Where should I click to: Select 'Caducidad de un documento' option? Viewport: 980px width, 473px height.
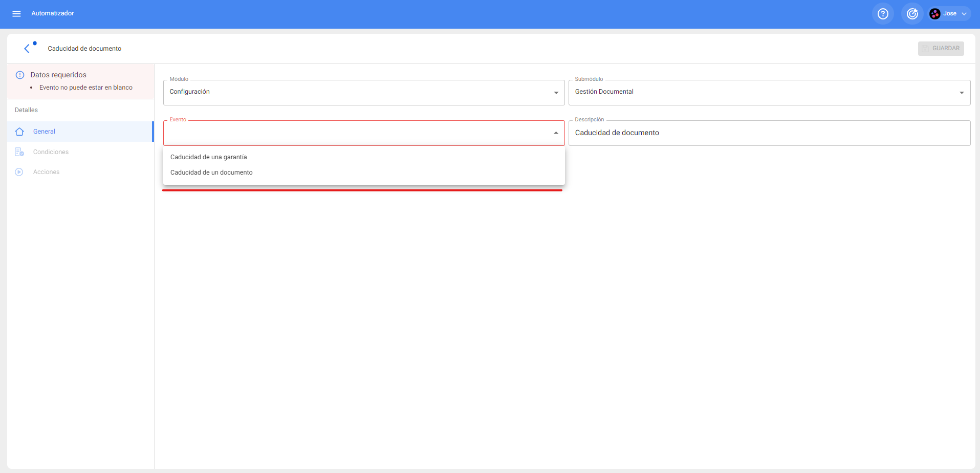211,173
